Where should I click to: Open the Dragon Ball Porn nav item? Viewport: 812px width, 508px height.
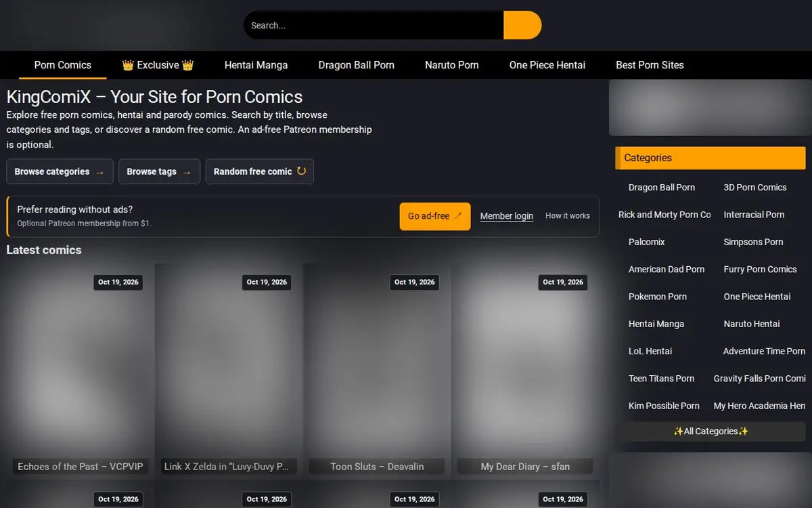357,65
